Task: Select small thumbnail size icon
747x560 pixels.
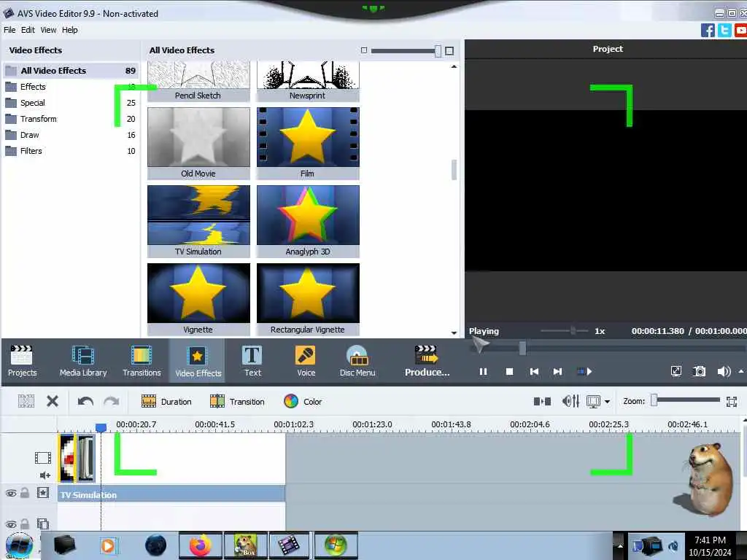Action: [x=364, y=50]
